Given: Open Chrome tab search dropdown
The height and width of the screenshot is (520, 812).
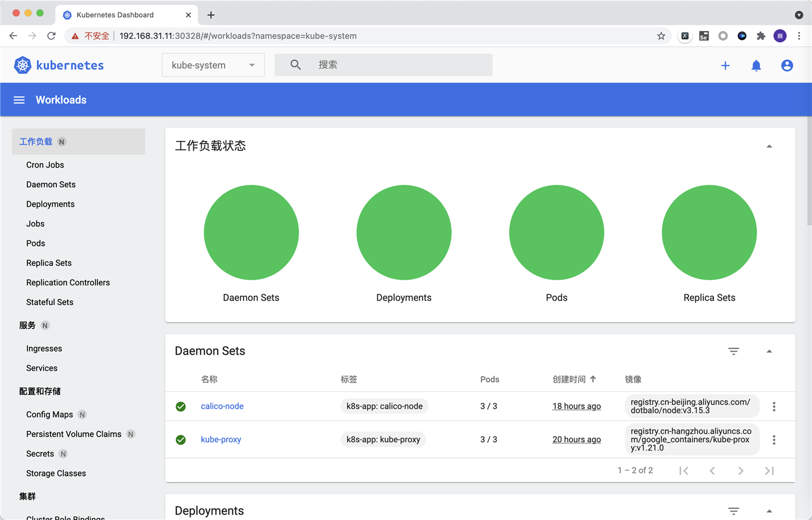Looking at the screenshot, I should pyautogui.click(x=799, y=15).
